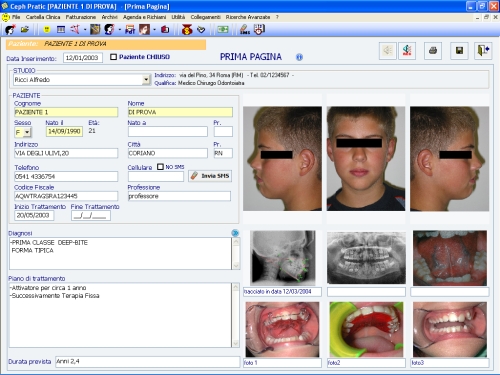Screen dimensions: 500x375
Task: Enable the NO SMS checkbox
Action: [x=160, y=166]
